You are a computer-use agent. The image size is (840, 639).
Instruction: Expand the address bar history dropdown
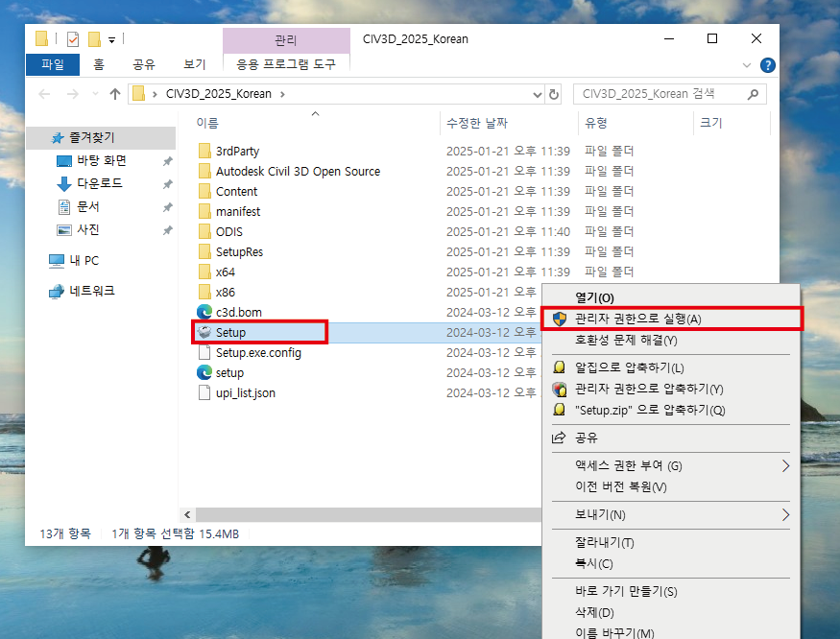coord(538,95)
